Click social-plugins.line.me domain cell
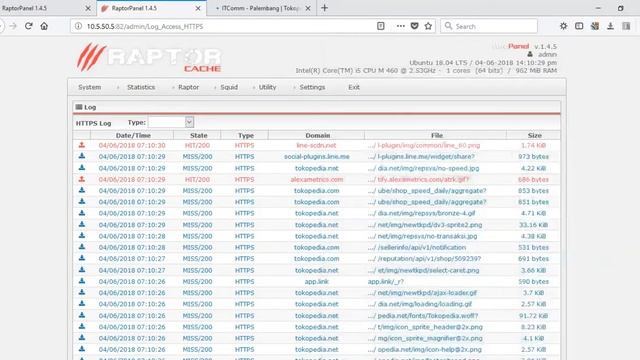640x360 pixels. (317, 157)
